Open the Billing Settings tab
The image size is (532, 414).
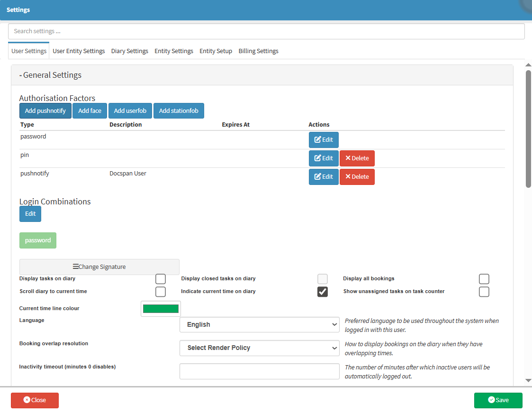click(x=258, y=51)
